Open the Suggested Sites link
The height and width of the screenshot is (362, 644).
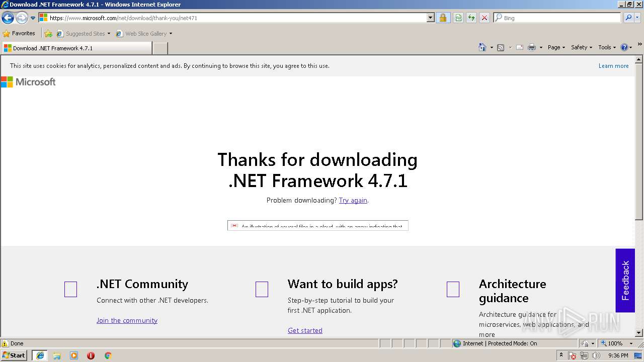tap(83, 34)
